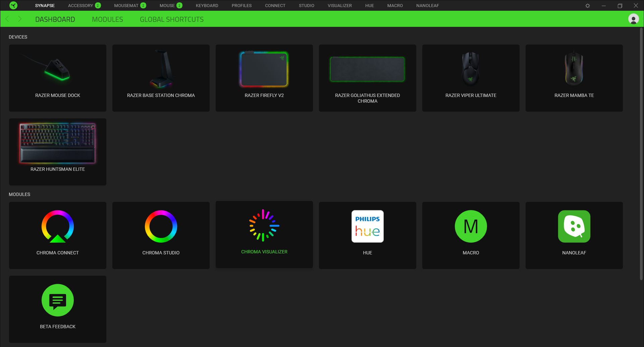Go back with the left arrow
Viewport: 644px width, 347px height.
coord(7,19)
